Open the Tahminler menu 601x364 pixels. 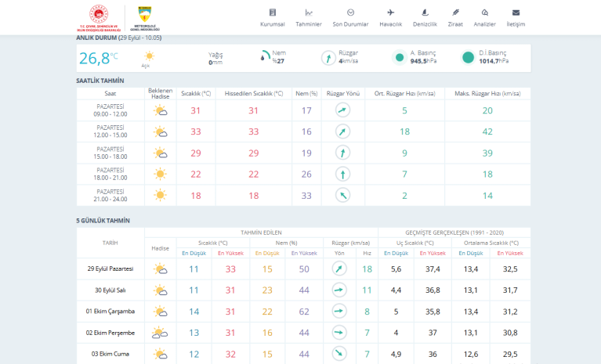coord(309,18)
